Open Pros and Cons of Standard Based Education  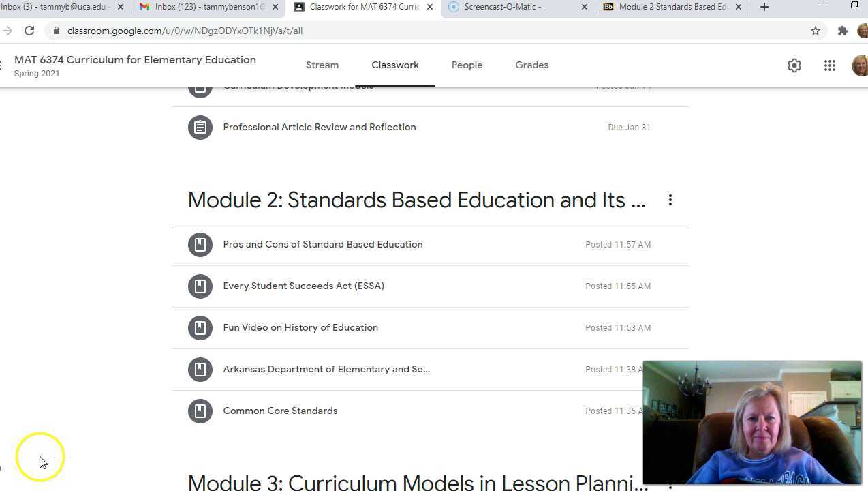click(323, 244)
